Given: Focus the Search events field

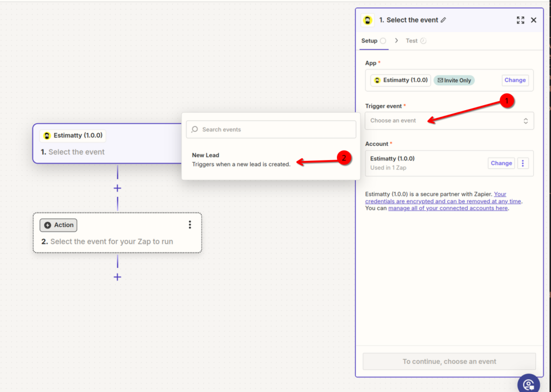Looking at the screenshot, I should pos(271,129).
